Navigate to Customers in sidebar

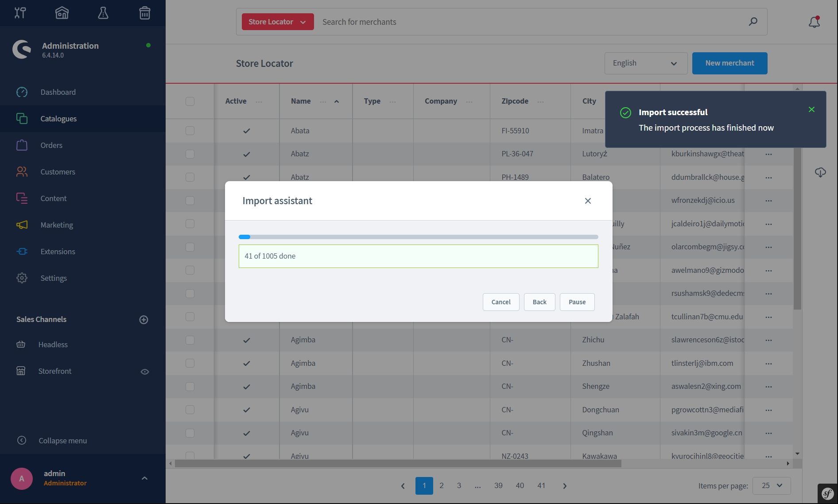58,172
